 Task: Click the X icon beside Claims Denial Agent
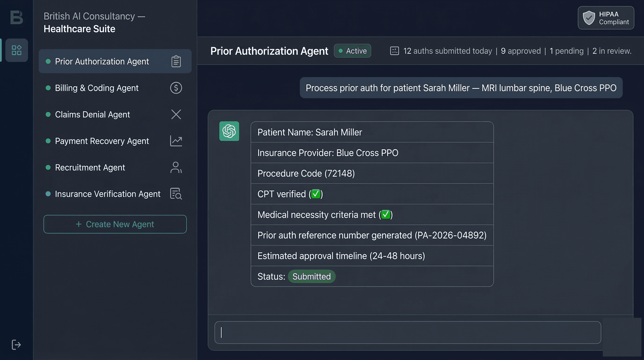pyautogui.click(x=176, y=114)
